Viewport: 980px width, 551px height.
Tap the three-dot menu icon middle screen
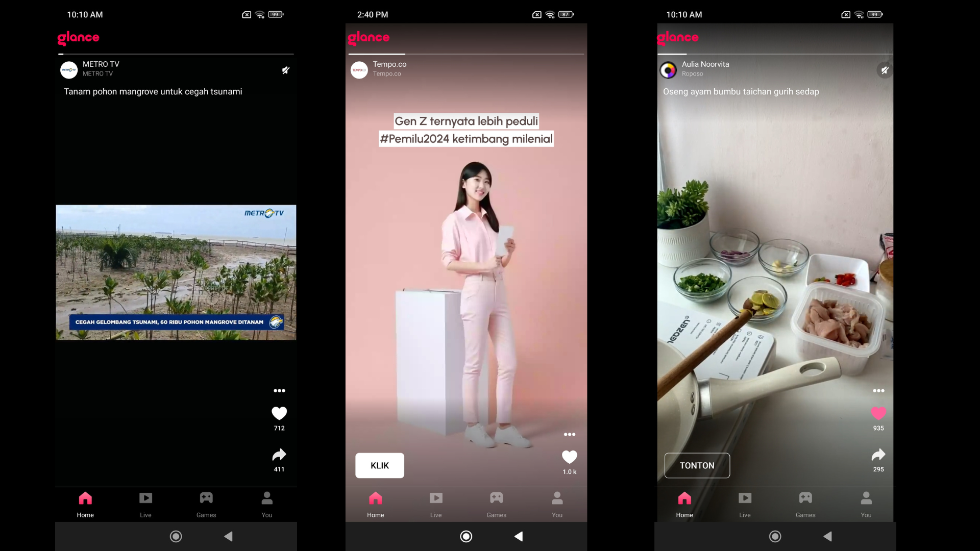click(569, 435)
